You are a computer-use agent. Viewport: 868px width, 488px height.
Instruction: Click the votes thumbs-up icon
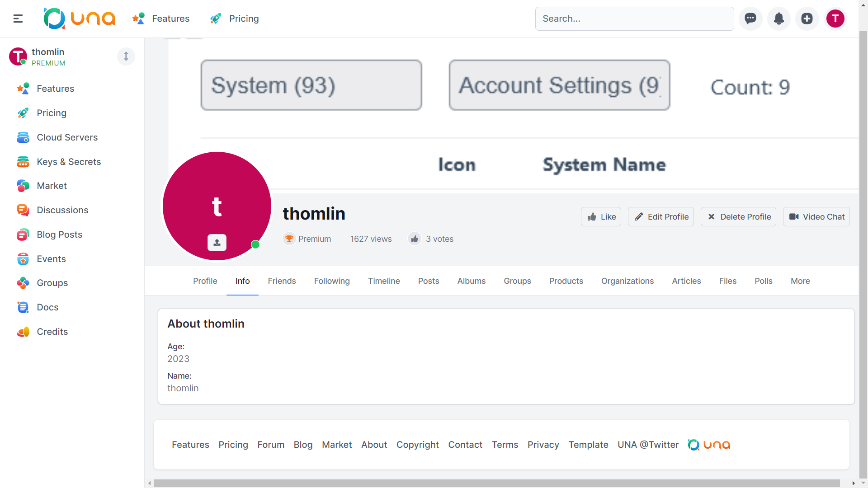415,239
